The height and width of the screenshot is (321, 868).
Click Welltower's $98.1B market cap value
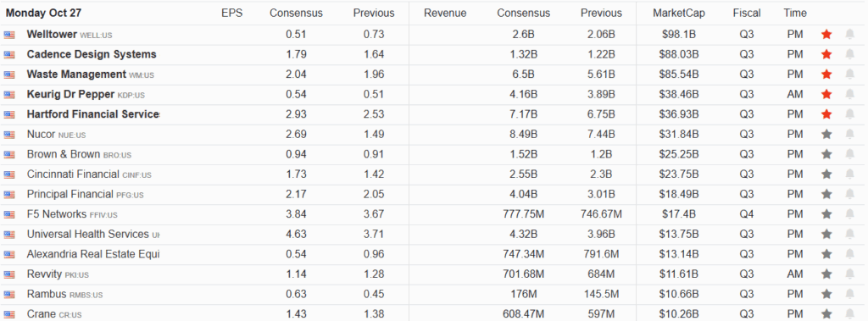pos(679,35)
